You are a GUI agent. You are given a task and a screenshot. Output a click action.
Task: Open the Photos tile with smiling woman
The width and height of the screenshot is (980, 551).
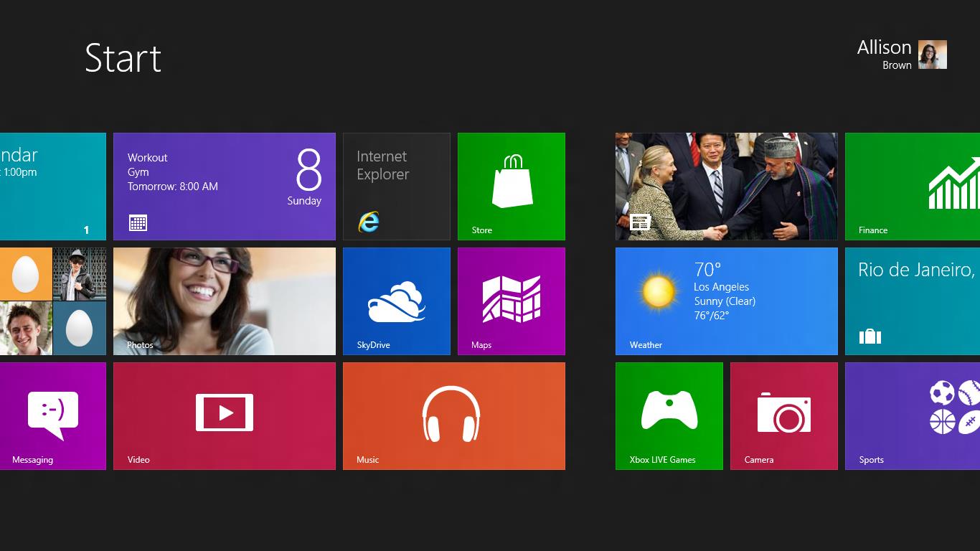point(225,301)
